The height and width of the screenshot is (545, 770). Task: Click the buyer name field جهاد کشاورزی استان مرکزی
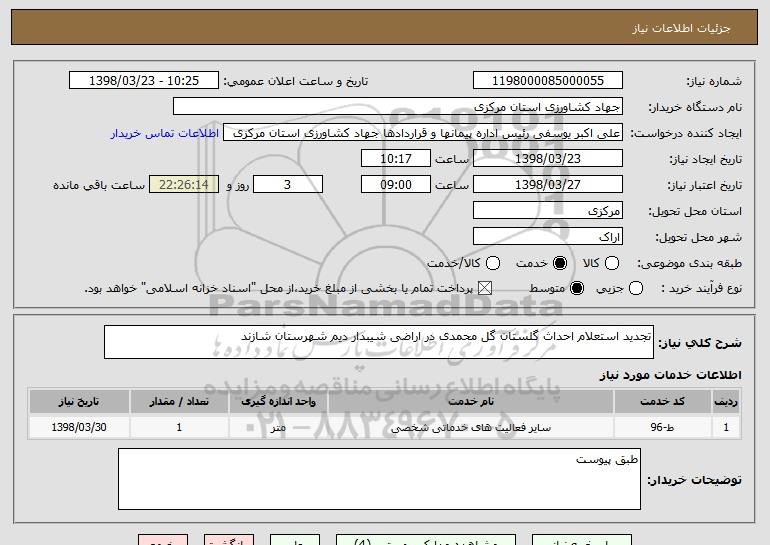[x=398, y=107]
